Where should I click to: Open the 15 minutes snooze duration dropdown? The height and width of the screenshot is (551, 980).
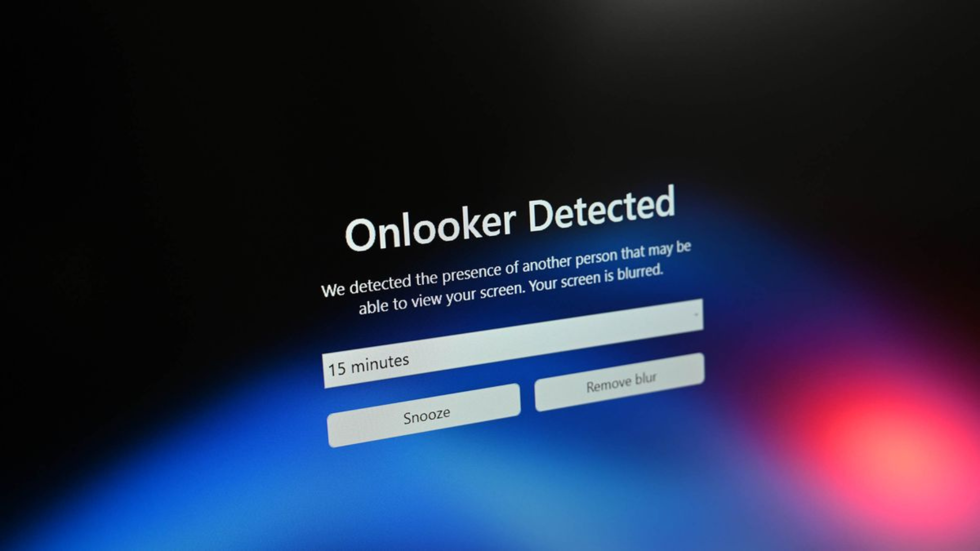(512, 343)
